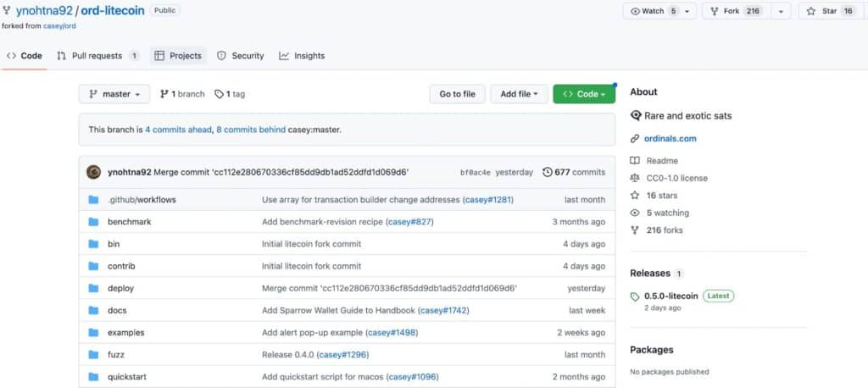Open the master branch dropdown
Screen dimensions: 868x388
114,94
